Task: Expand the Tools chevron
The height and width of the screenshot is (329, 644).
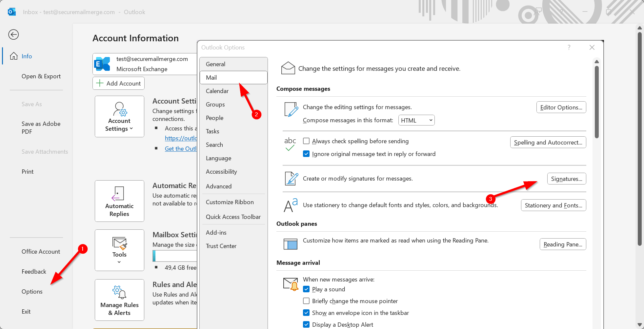Action: point(119,262)
